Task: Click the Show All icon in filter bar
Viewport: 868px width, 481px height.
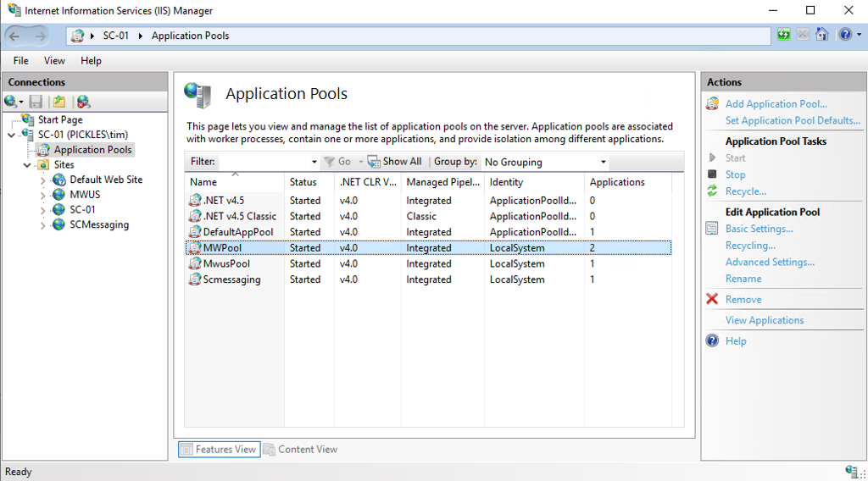Action: pyautogui.click(x=374, y=162)
